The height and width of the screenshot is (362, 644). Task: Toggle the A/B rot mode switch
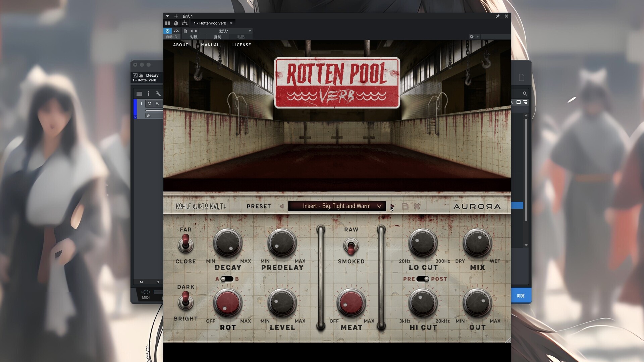(x=227, y=279)
